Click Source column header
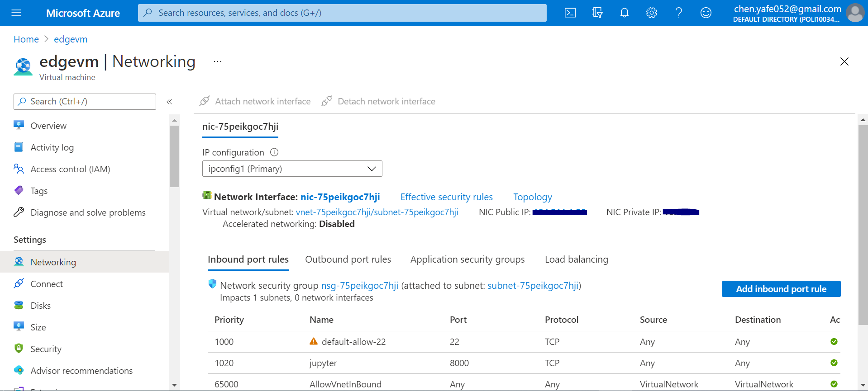 (653, 320)
